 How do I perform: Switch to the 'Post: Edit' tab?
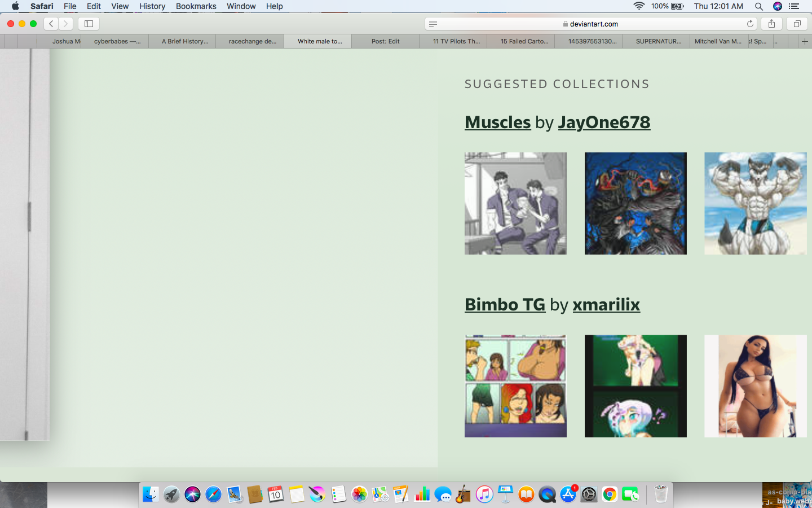(385, 41)
